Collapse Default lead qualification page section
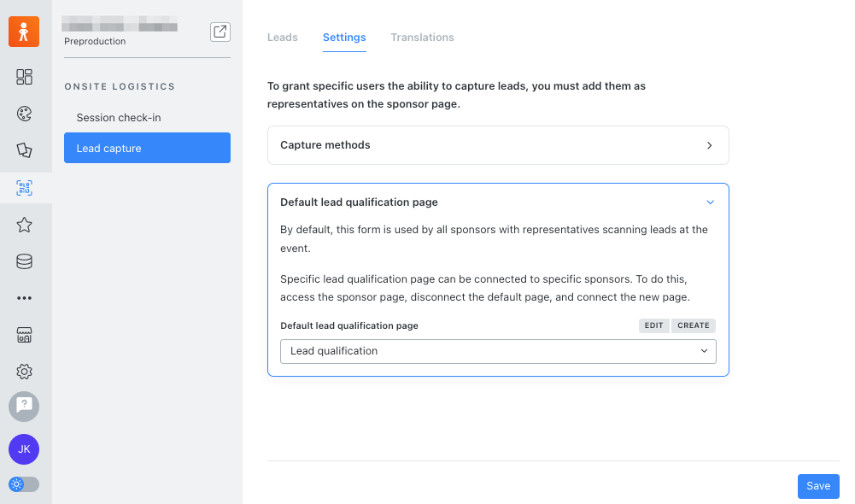 (710, 202)
